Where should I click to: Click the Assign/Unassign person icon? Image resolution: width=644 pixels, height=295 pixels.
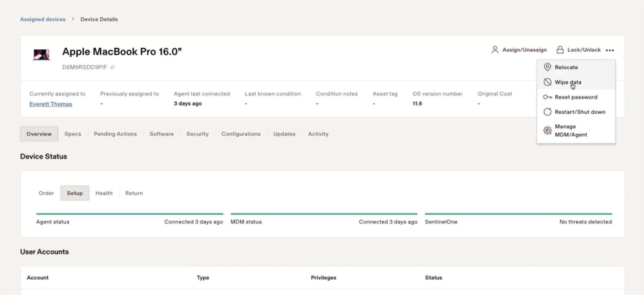(x=495, y=50)
